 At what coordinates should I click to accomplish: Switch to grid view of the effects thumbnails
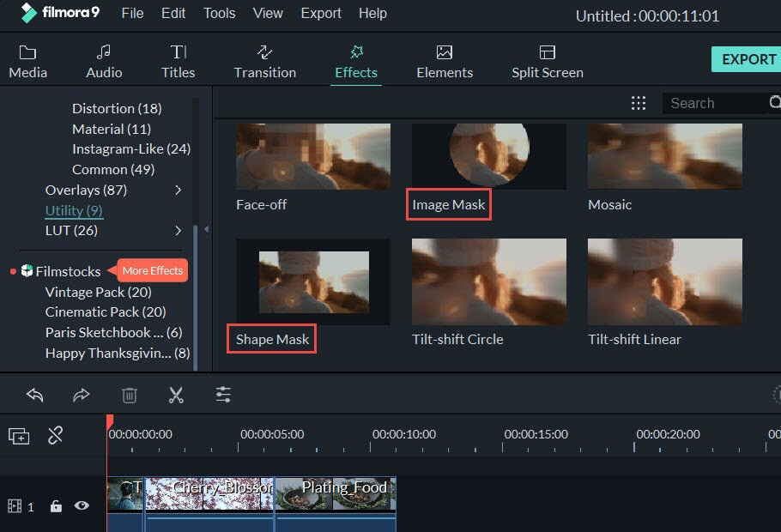coord(638,103)
